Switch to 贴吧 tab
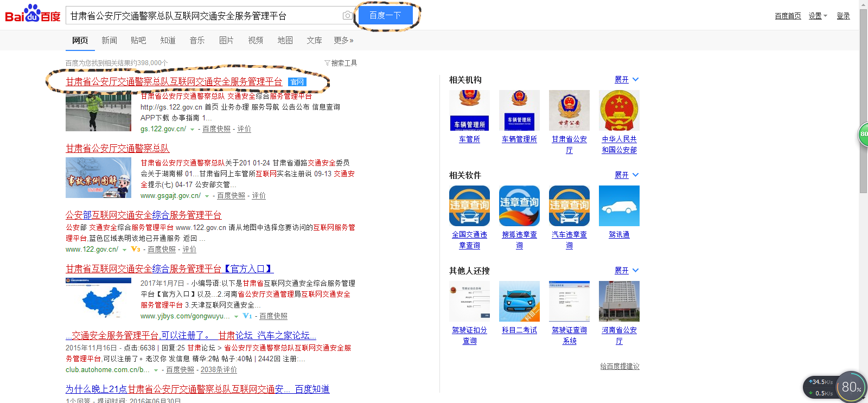This screenshot has width=868, height=403. (138, 40)
